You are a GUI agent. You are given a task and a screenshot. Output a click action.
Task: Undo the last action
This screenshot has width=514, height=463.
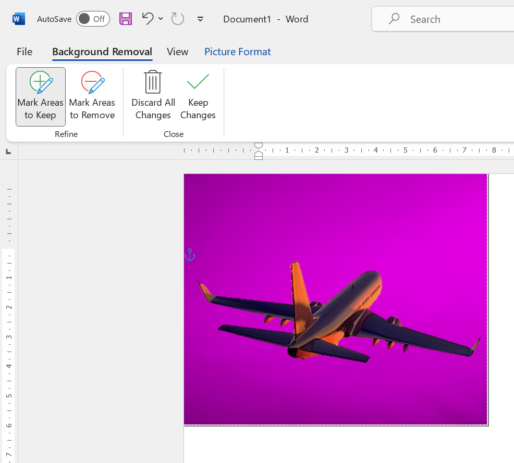[x=148, y=19]
